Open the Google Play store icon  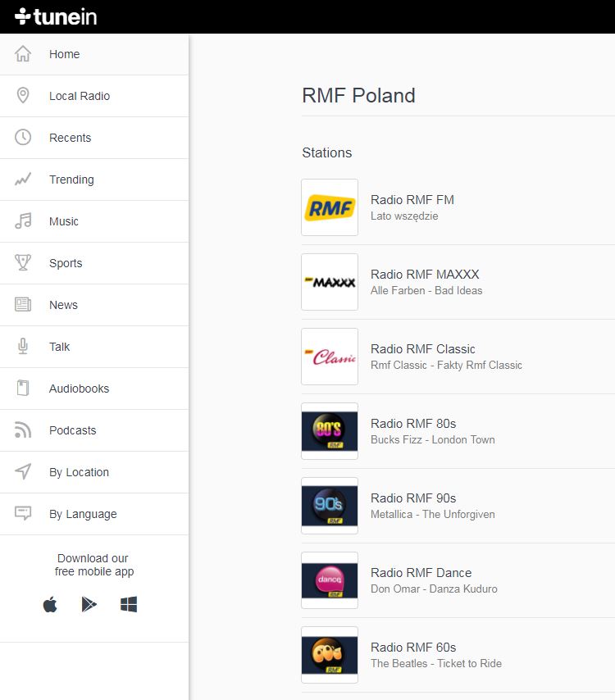coord(89,604)
